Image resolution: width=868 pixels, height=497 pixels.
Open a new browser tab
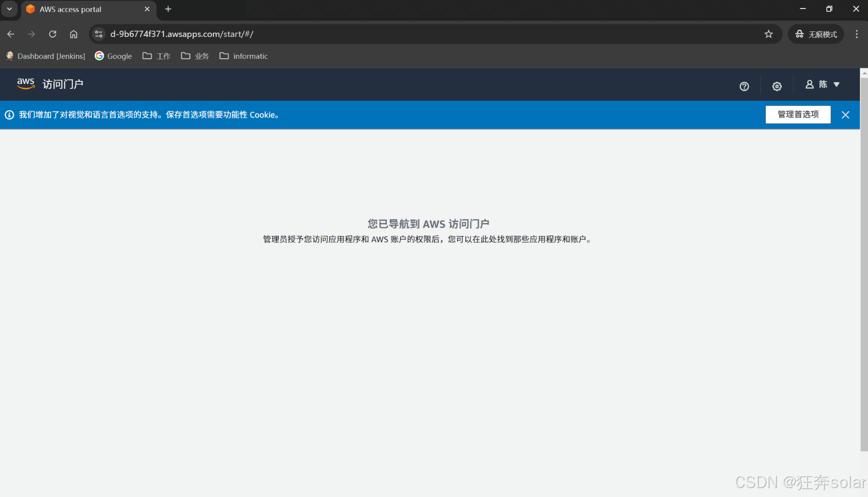168,9
